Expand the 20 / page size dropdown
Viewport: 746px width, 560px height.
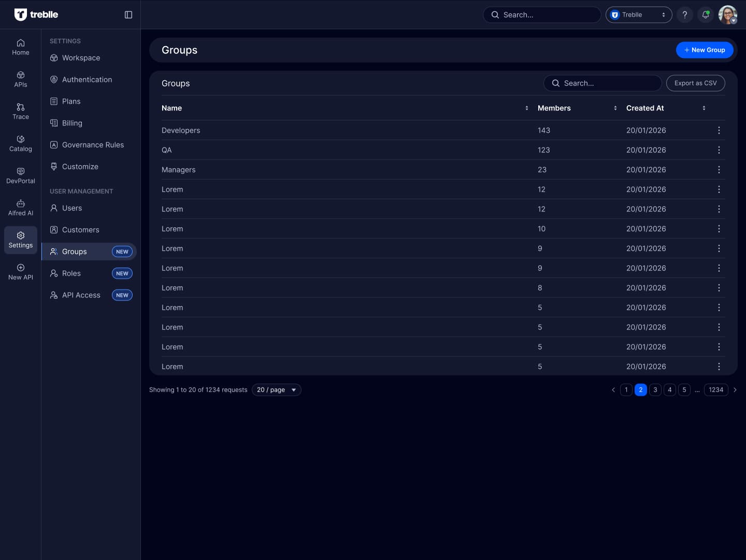pos(276,390)
